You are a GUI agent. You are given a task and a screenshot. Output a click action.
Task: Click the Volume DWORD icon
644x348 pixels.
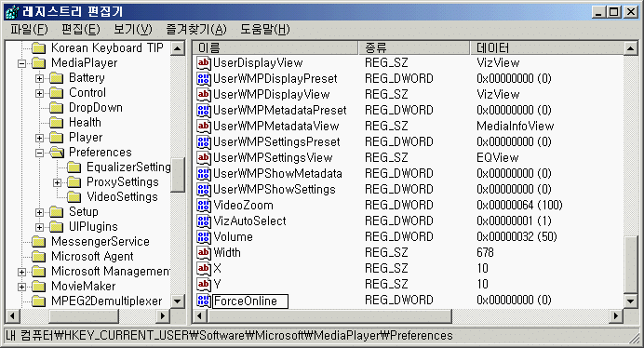(x=204, y=236)
